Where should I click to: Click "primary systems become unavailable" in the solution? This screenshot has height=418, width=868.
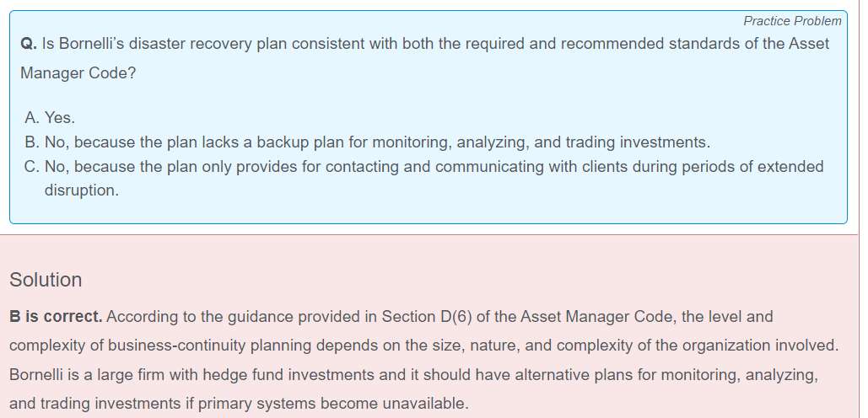[x=353, y=403]
